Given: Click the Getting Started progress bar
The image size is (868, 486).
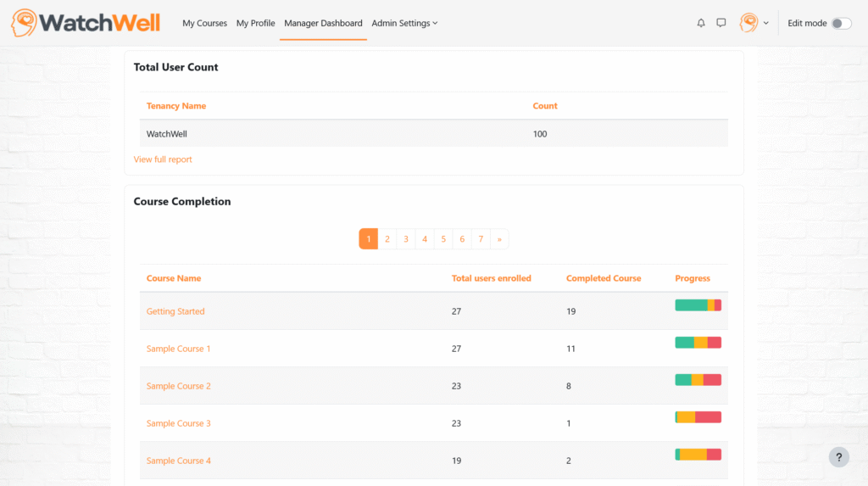Looking at the screenshot, I should tap(698, 305).
